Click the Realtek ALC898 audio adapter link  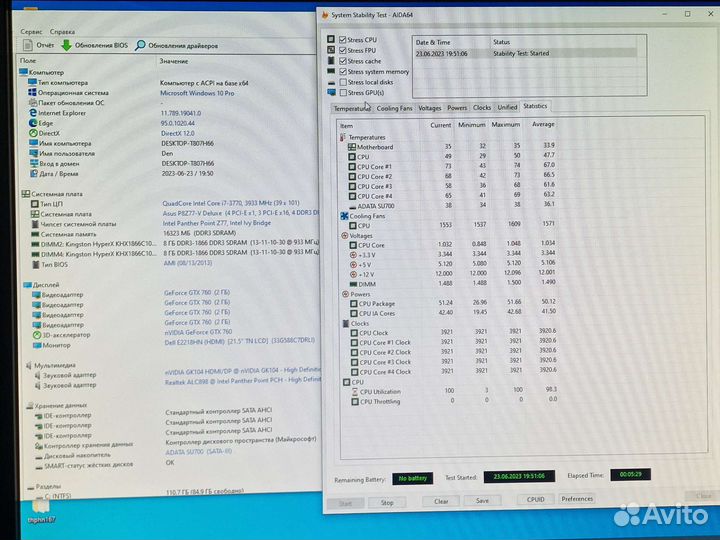click(242, 380)
